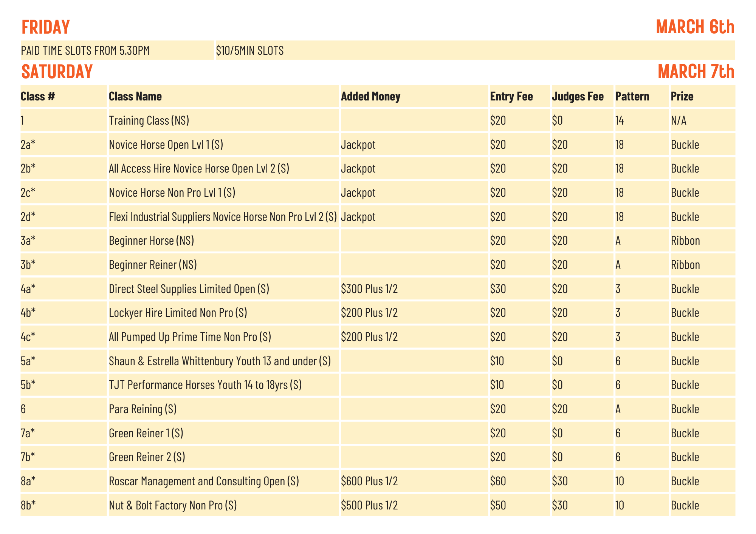
Task: Click the $60 entry fee cell
Action: click(x=498, y=482)
